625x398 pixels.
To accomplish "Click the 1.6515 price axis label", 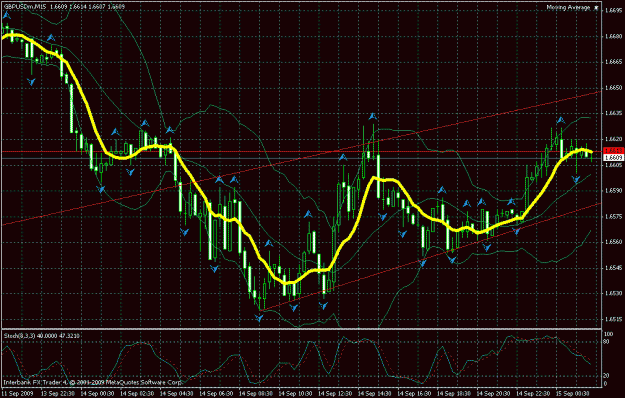I will point(613,319).
